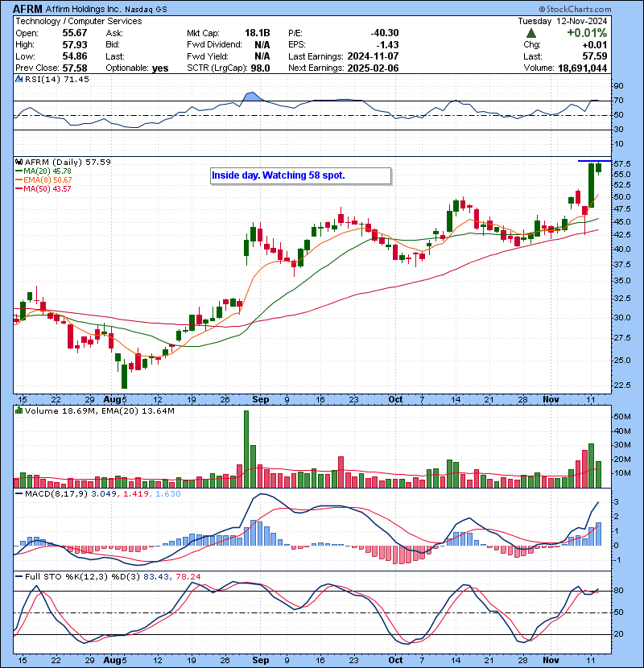Click the 3 label on the MACD axis

click(x=616, y=502)
